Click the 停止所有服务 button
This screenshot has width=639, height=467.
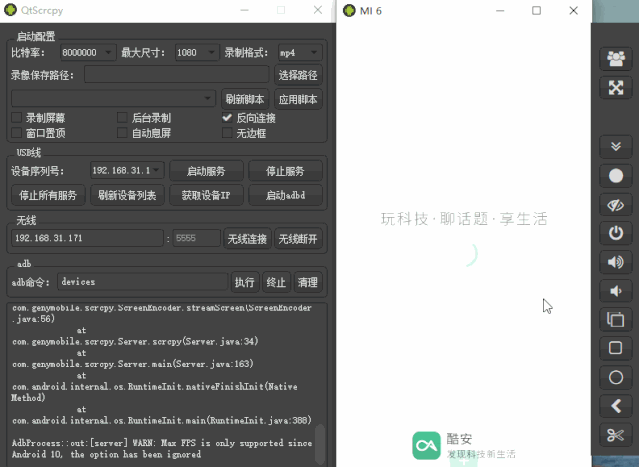click(48, 195)
